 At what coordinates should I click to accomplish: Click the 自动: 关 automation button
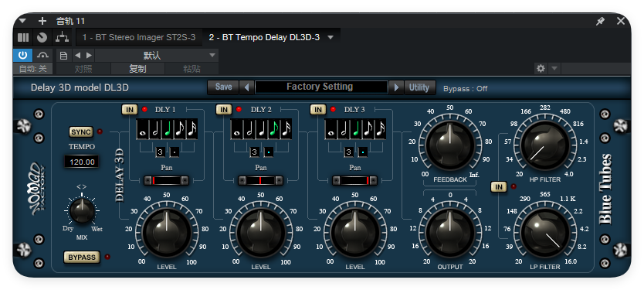coord(33,69)
